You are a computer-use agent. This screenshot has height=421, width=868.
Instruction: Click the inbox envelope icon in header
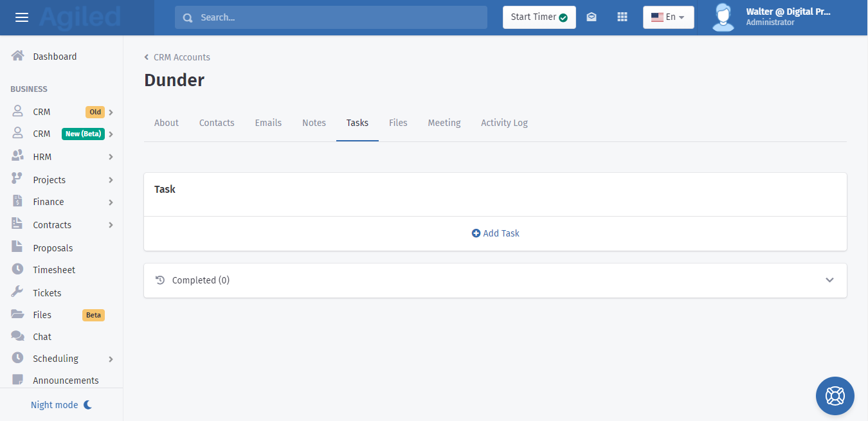coord(592,17)
